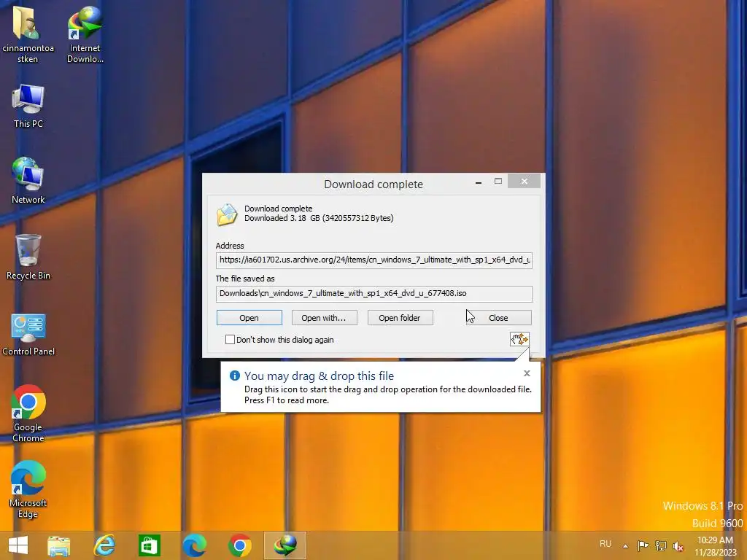The width and height of the screenshot is (747, 560).
Task: Enable Don't show this dialog again
Action: point(230,340)
